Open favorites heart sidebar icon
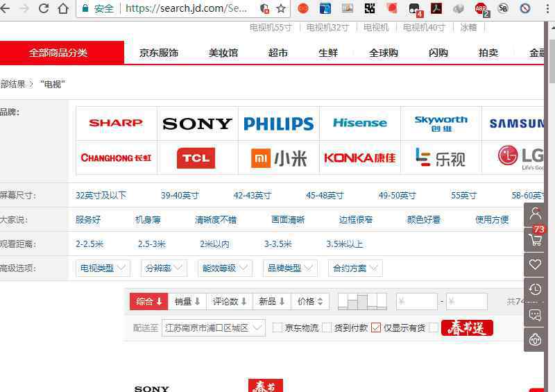The height and width of the screenshot is (392, 555). click(535, 264)
